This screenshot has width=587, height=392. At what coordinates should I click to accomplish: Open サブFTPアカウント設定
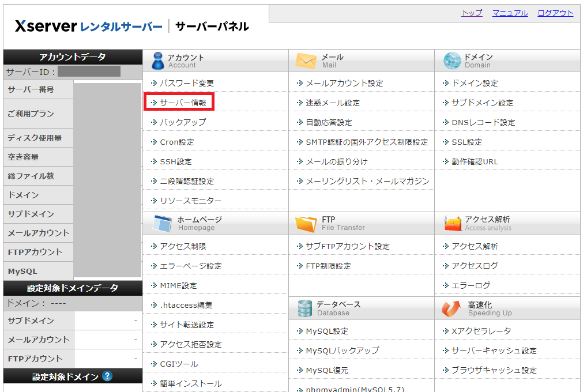pos(348,246)
